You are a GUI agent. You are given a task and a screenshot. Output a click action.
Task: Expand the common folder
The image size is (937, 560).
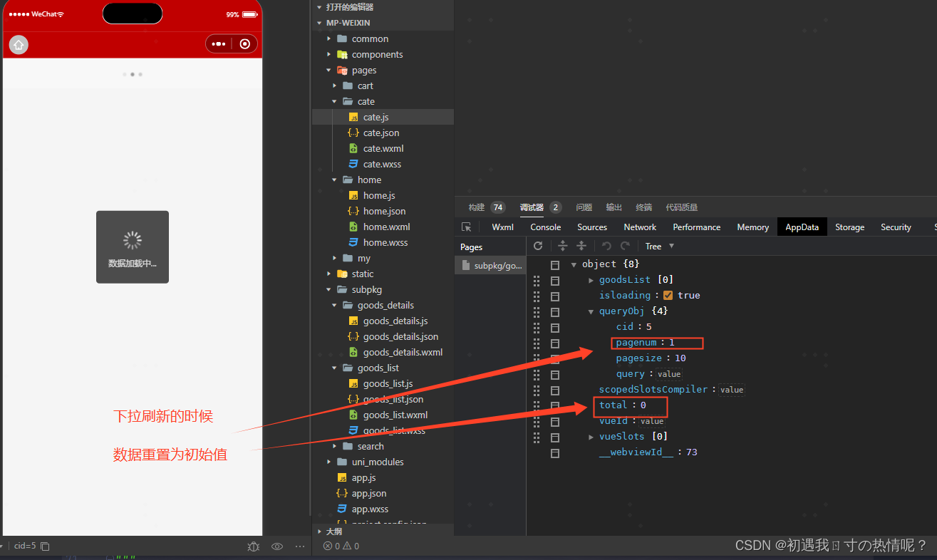[329, 38]
